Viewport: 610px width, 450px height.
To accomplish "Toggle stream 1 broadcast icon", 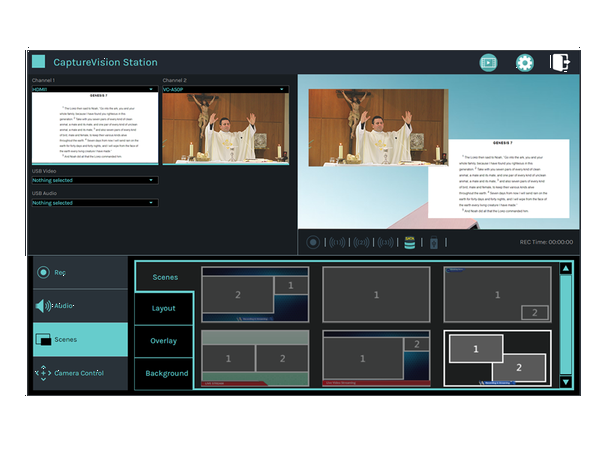I will (337, 242).
